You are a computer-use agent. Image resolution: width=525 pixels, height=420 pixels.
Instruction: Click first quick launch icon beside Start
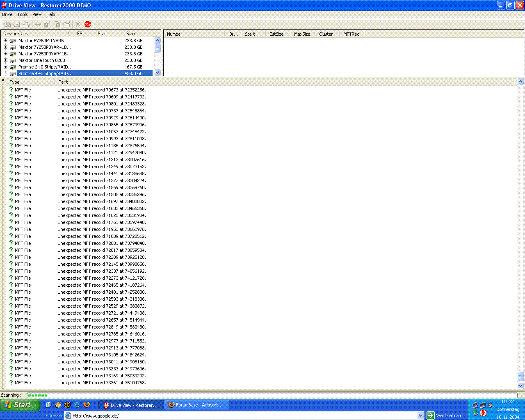(x=48, y=404)
